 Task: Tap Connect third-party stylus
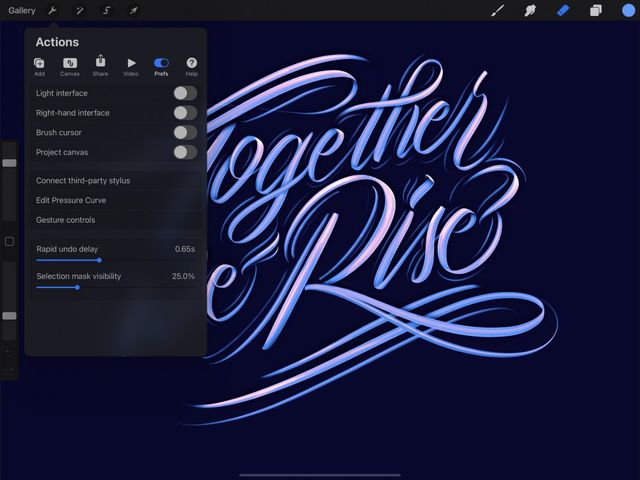83,181
